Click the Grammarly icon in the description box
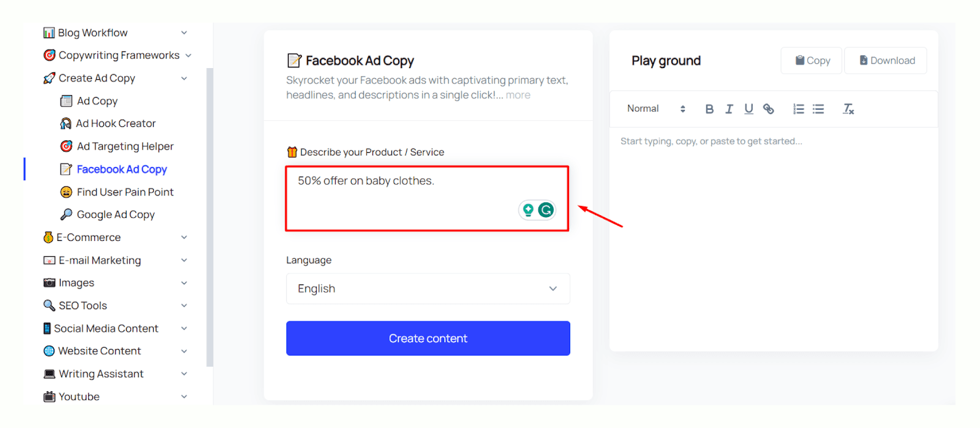980x428 pixels. 546,210
